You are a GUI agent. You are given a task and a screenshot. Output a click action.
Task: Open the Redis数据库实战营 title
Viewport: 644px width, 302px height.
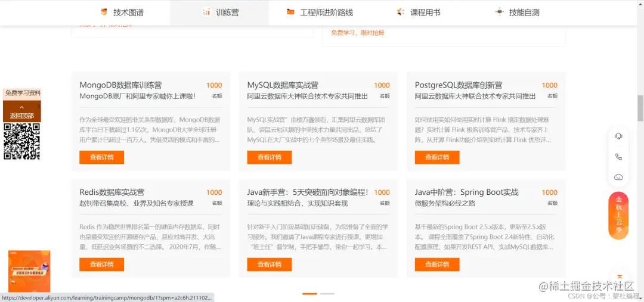(x=112, y=192)
